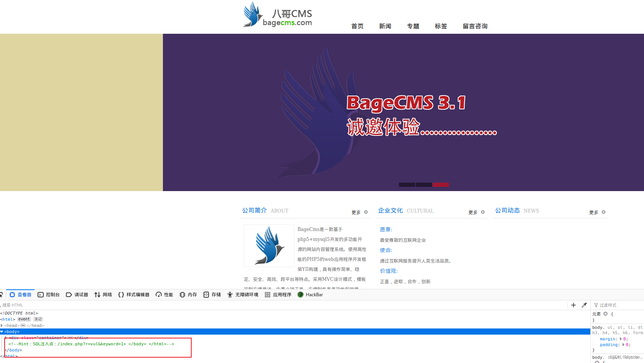This screenshot has height=363, width=644.
Task: Open the 留言咨询 navigation link
Action: click(475, 26)
